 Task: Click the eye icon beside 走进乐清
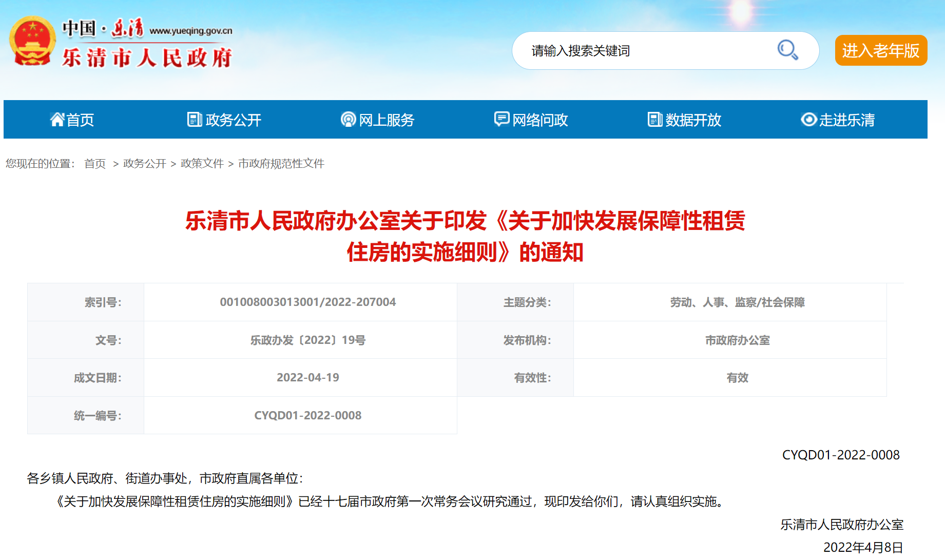[x=808, y=120]
